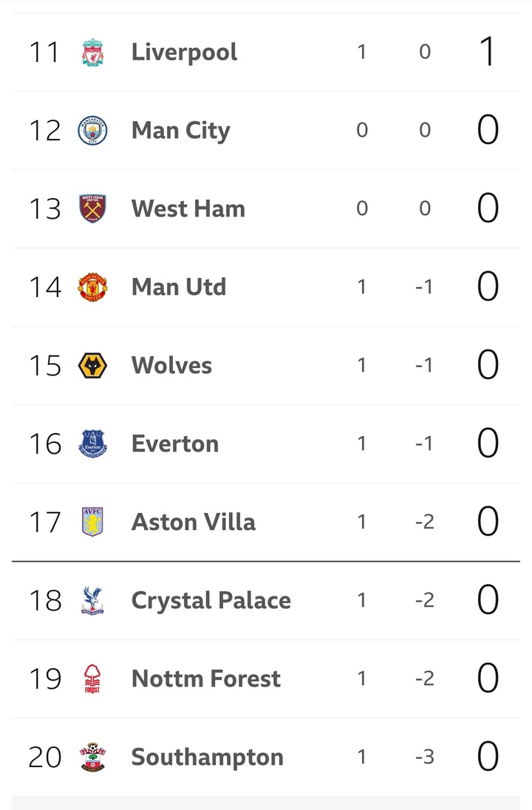Click the Southampton club crest
Viewport: 532px width, 810px height.
(93, 758)
